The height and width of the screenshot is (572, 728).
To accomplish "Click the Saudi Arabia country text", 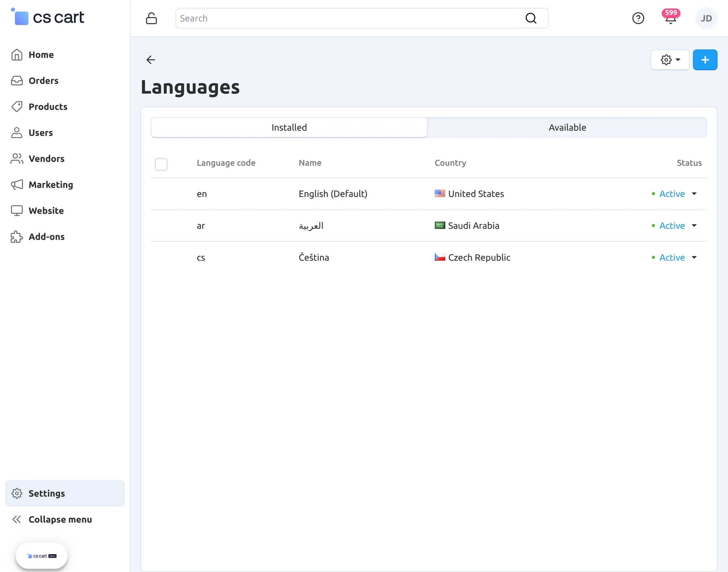I will click(474, 225).
